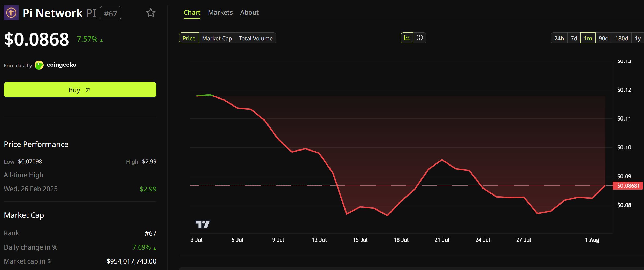The image size is (644, 270).
Task: Click the TradingView logo on the chart
Action: (203, 224)
